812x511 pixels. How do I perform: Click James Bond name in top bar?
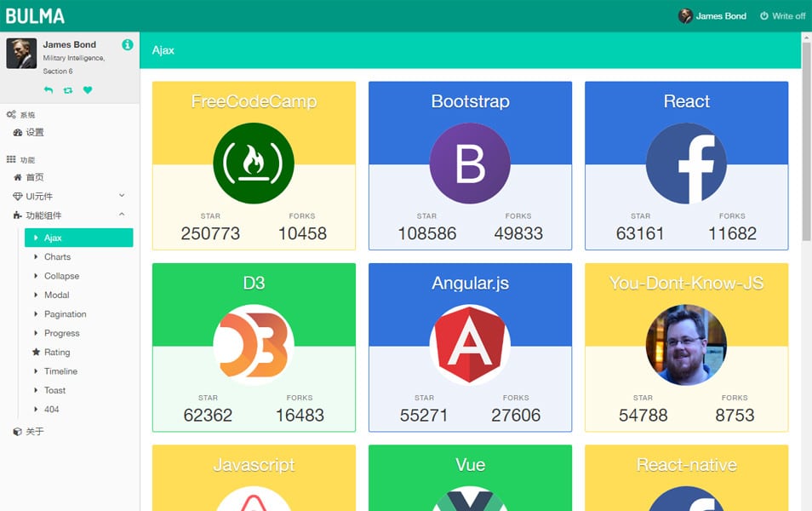[721, 16]
